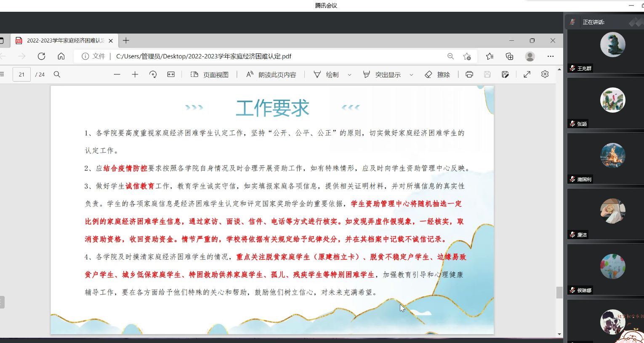Click the fit to width icon
This screenshot has height=343, width=644.
[x=171, y=74]
